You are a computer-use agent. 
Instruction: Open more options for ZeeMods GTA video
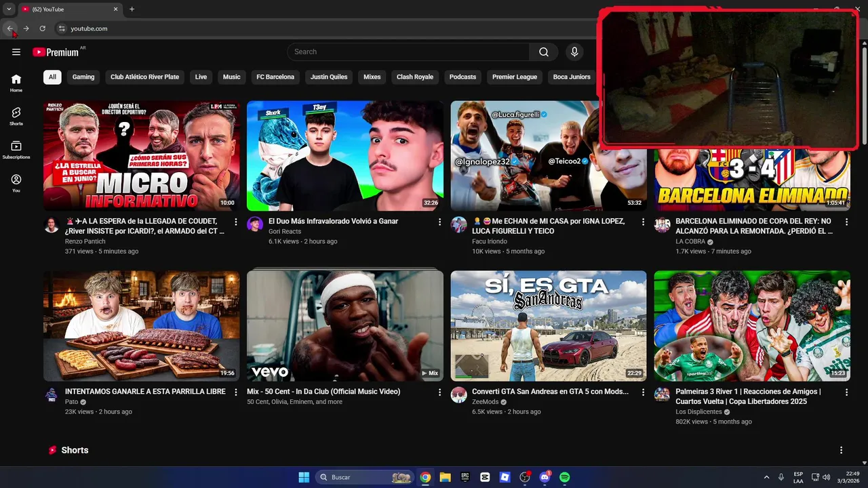click(x=643, y=392)
